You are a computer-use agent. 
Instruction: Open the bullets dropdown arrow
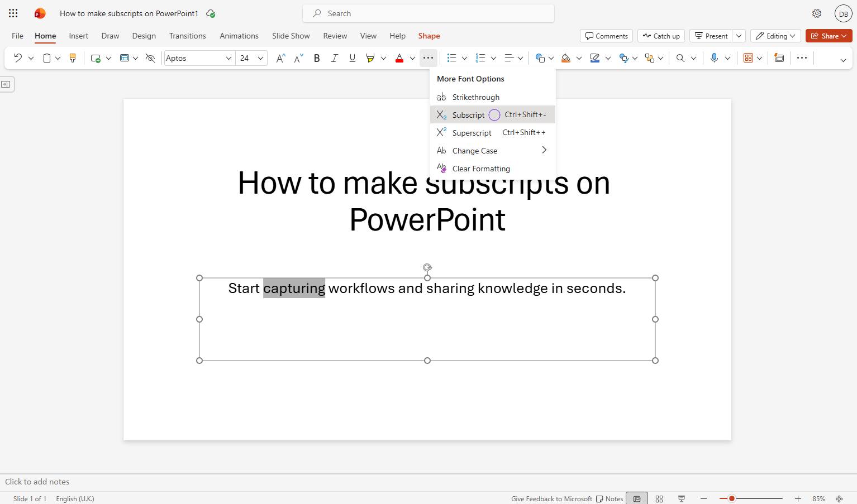point(464,58)
